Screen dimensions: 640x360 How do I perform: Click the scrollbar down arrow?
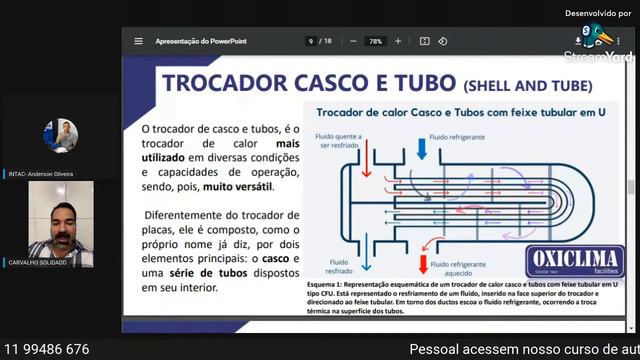(x=631, y=328)
